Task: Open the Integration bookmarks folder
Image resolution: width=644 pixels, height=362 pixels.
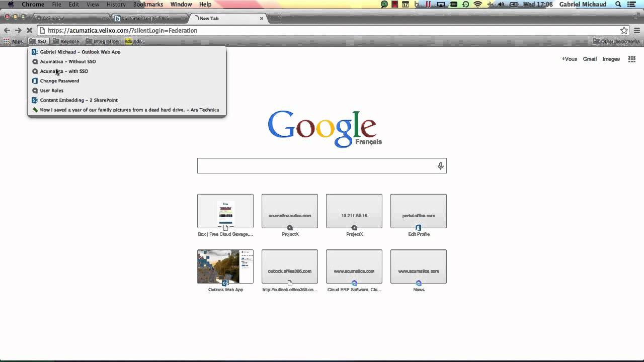Action: coord(102,42)
